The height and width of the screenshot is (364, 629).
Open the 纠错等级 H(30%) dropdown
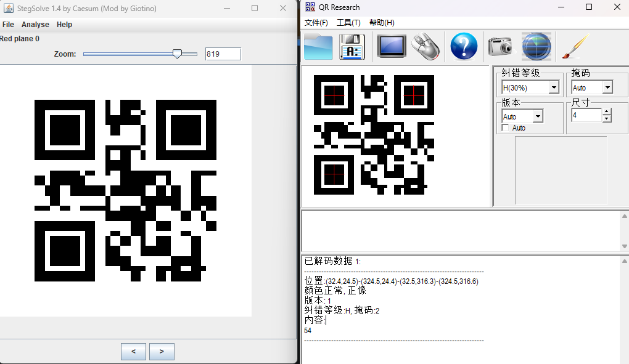pos(553,87)
